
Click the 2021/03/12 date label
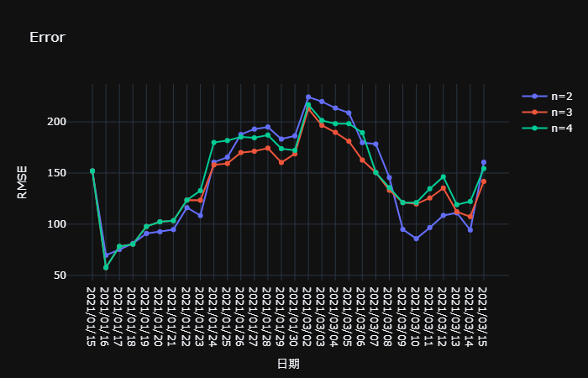pyautogui.click(x=442, y=317)
